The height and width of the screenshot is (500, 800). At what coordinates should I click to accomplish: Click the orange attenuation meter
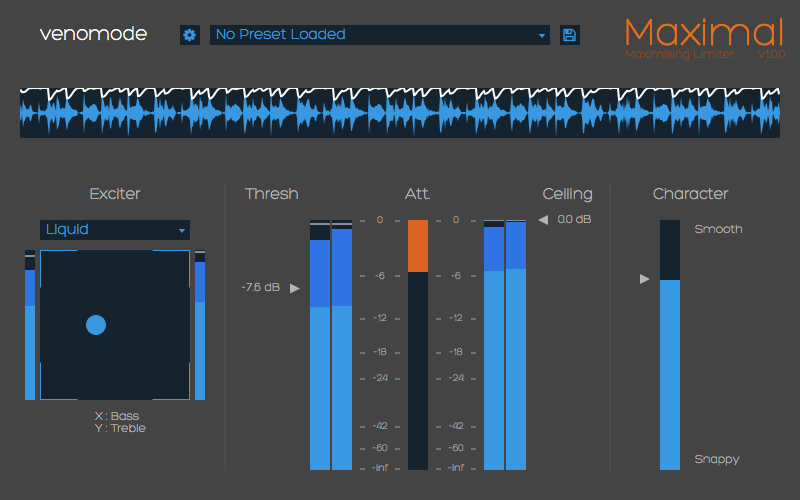pyautogui.click(x=418, y=246)
